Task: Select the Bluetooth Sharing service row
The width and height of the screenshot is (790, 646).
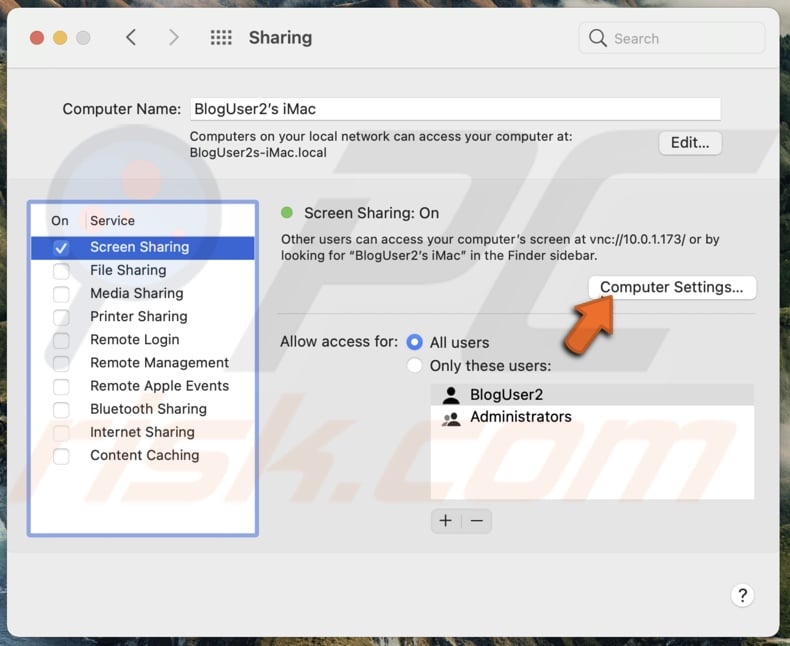Action: [143, 410]
